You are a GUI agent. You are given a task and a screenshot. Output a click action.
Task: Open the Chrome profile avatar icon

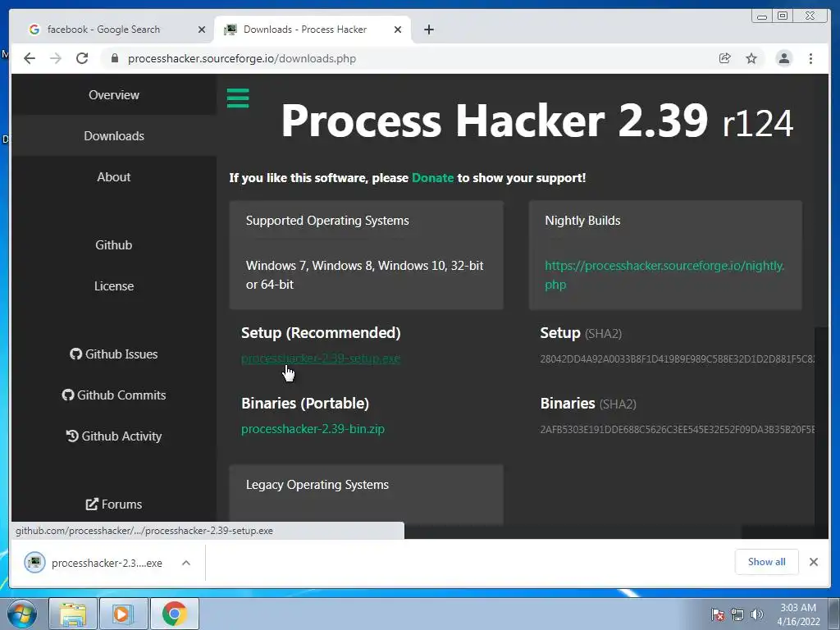pyautogui.click(x=783, y=58)
